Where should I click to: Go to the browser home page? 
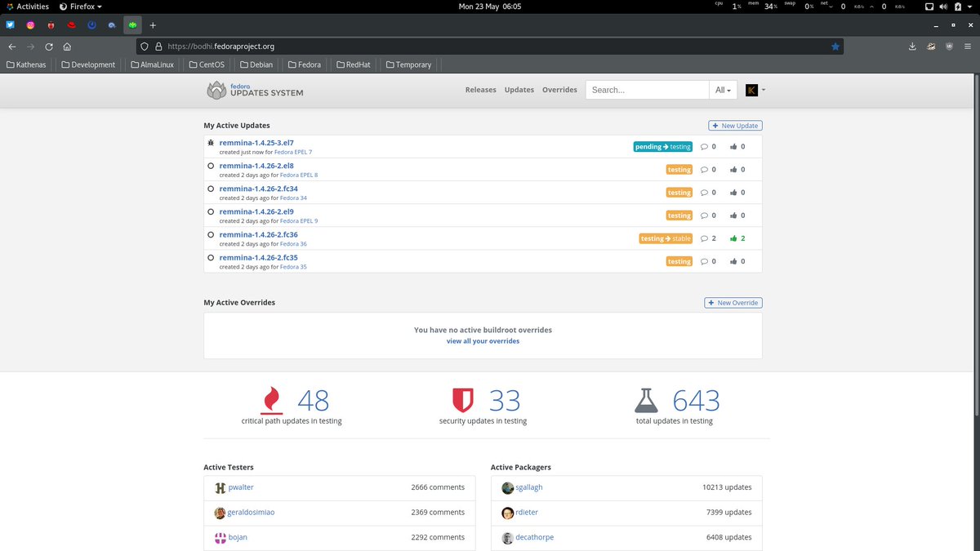pos(67,47)
